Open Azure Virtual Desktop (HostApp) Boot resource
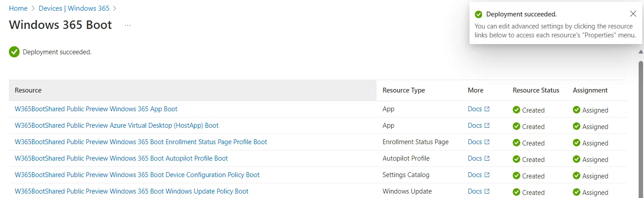Viewport: 644px width, 198px height. [117, 125]
